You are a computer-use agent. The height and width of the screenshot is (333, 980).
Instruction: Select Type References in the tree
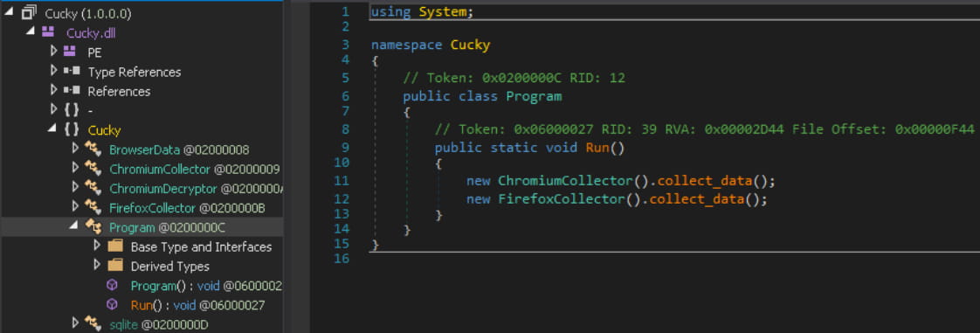tap(135, 72)
